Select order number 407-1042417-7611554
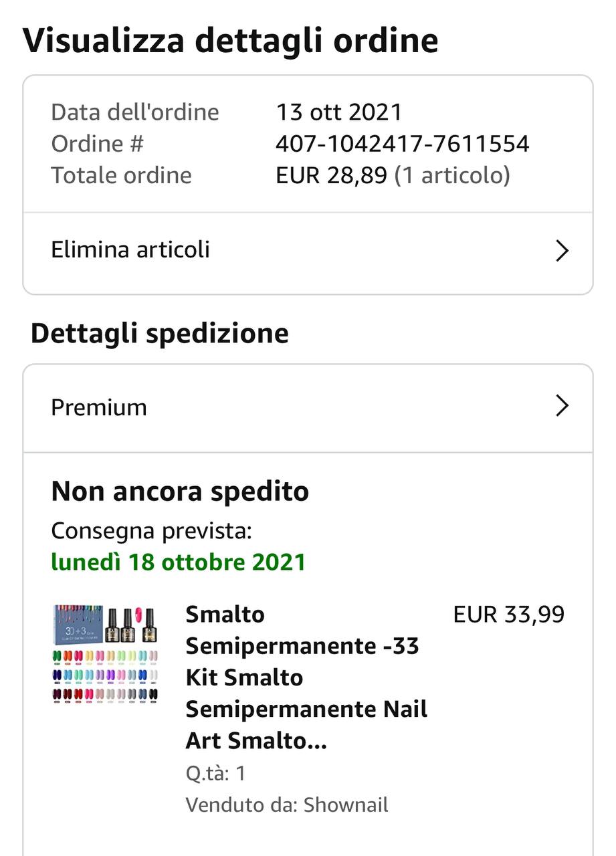616x856 pixels. (x=403, y=144)
